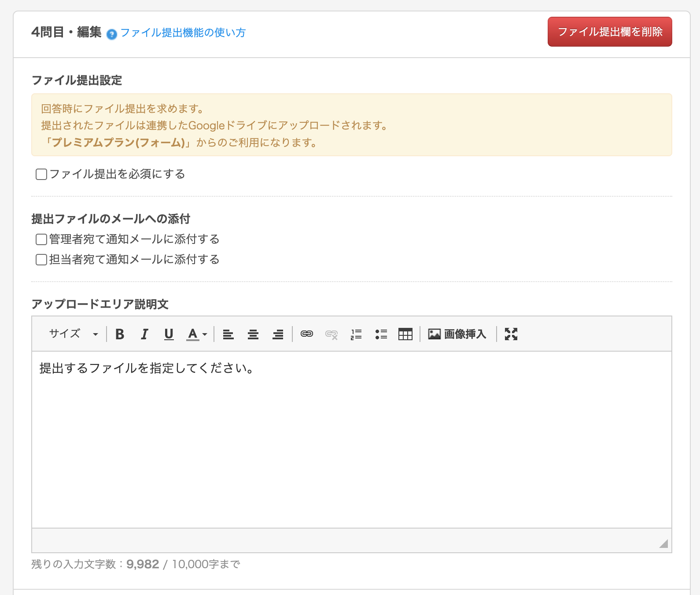Screen dimensions: 700x595
Task: Maximize the editor to fullscreen
Action: (511, 334)
